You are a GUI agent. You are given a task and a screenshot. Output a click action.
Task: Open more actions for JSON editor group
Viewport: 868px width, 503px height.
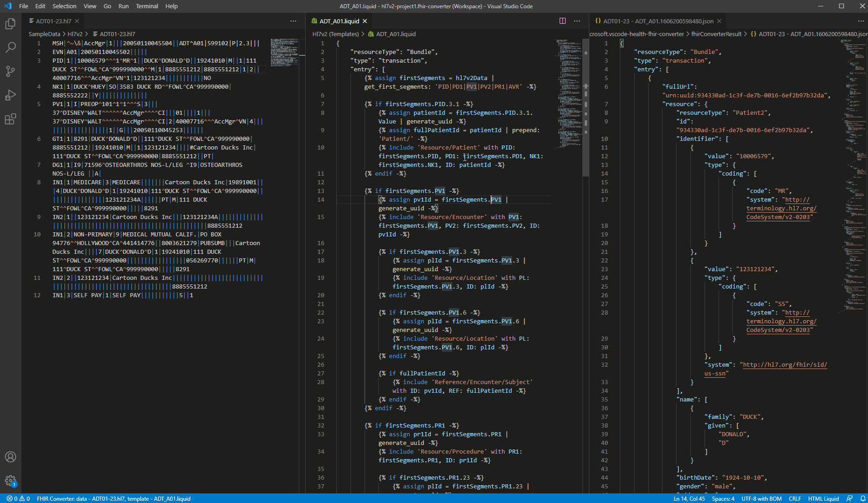(861, 21)
